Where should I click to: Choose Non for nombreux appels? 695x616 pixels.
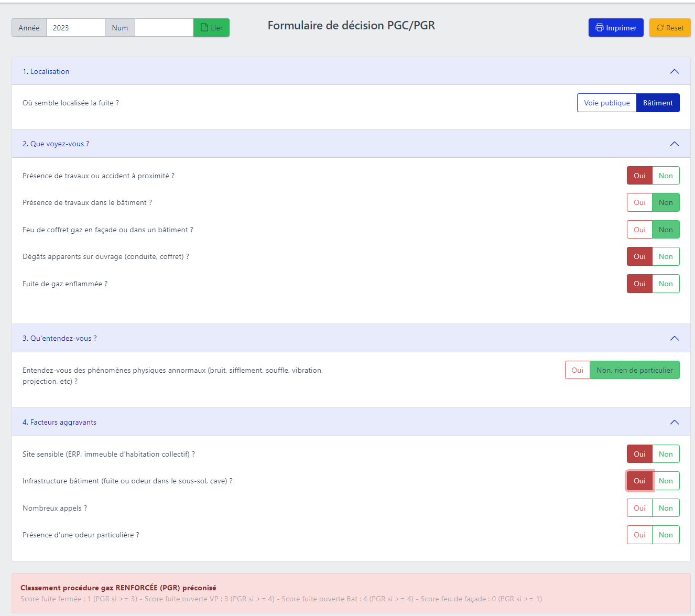[666, 508]
